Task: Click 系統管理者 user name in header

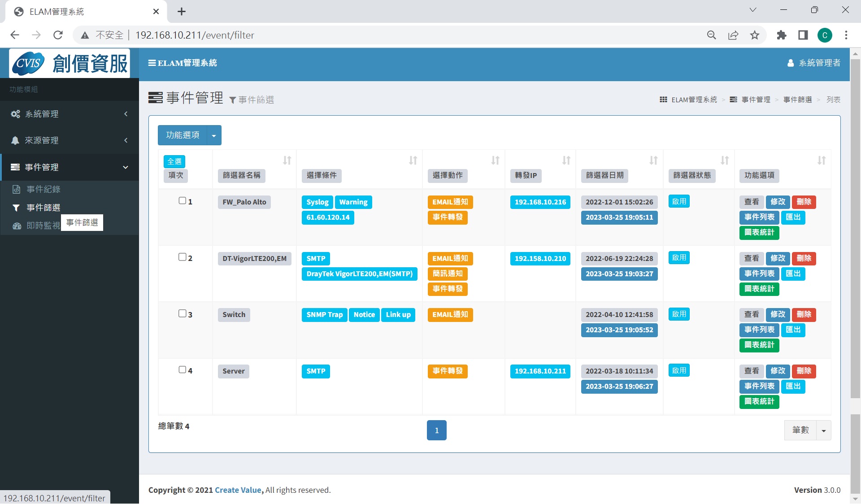Action: click(819, 63)
